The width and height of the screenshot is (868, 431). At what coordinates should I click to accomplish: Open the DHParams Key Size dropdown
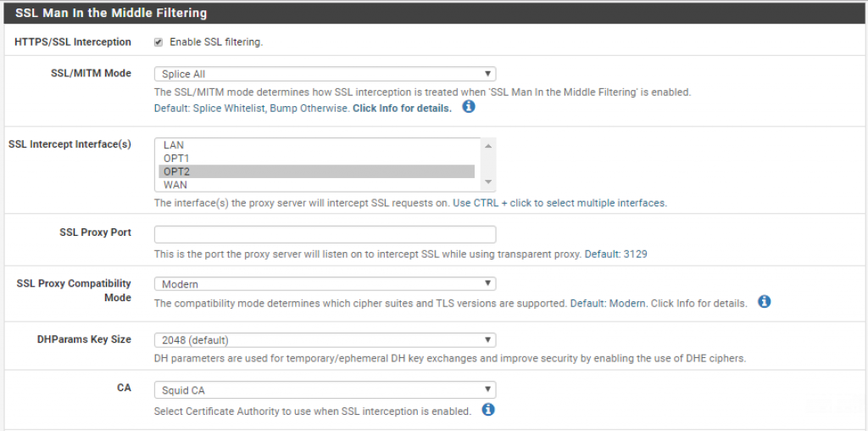[x=325, y=339]
